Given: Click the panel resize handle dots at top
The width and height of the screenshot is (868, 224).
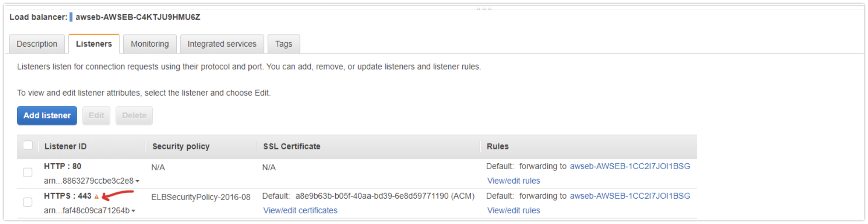Looking at the screenshot, I should (484, 8).
